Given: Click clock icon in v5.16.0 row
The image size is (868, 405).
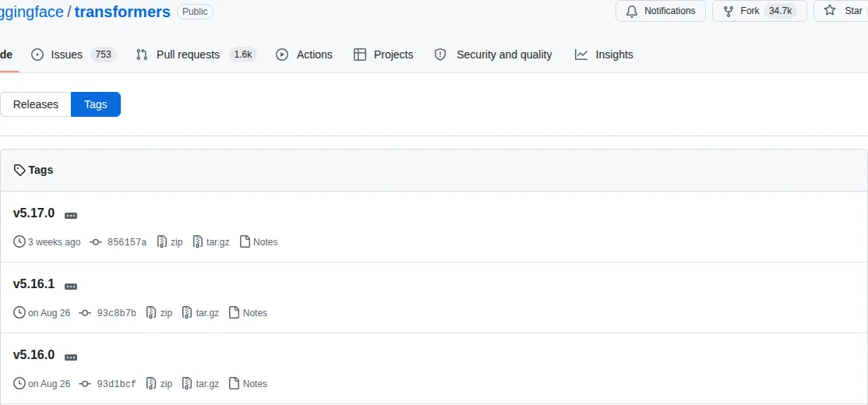Looking at the screenshot, I should pyautogui.click(x=19, y=383).
